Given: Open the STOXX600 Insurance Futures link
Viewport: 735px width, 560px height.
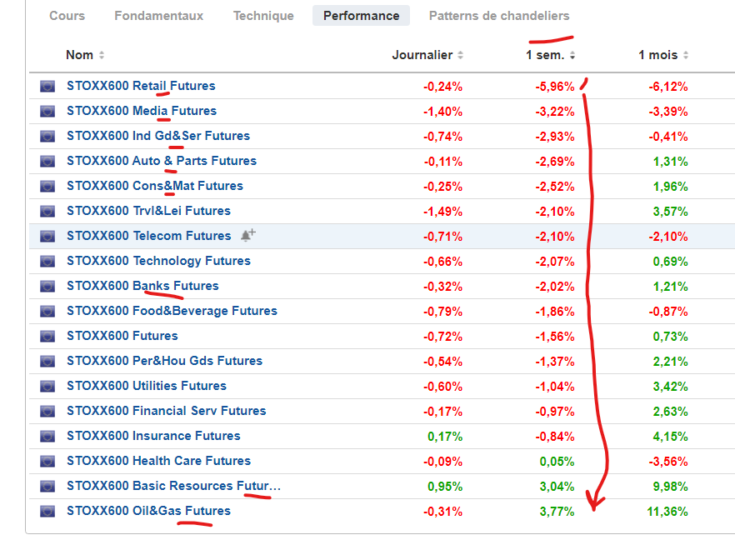Looking at the screenshot, I should tap(153, 436).
